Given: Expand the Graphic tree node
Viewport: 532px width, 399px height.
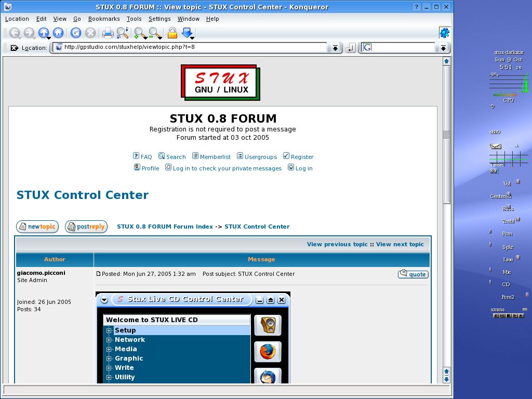Looking at the screenshot, I should (x=109, y=358).
